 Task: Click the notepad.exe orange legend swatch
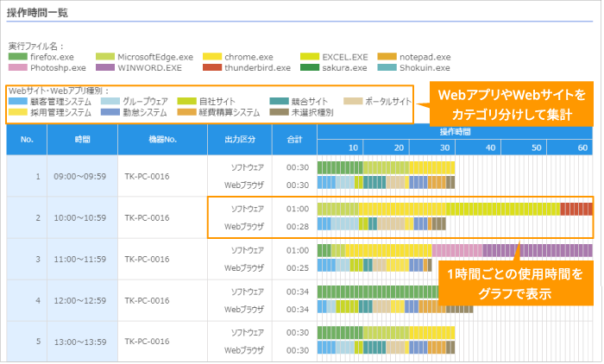click(387, 57)
